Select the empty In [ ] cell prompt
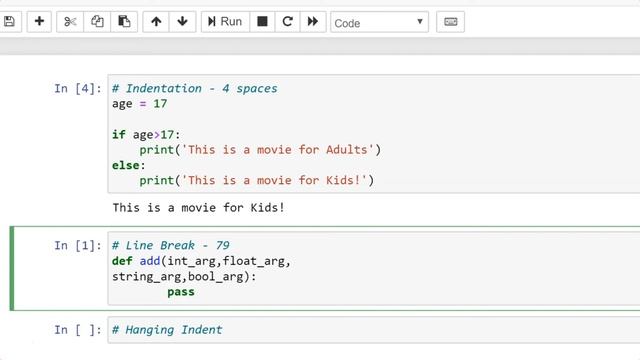Screen dimensions: 640x360 78,330
